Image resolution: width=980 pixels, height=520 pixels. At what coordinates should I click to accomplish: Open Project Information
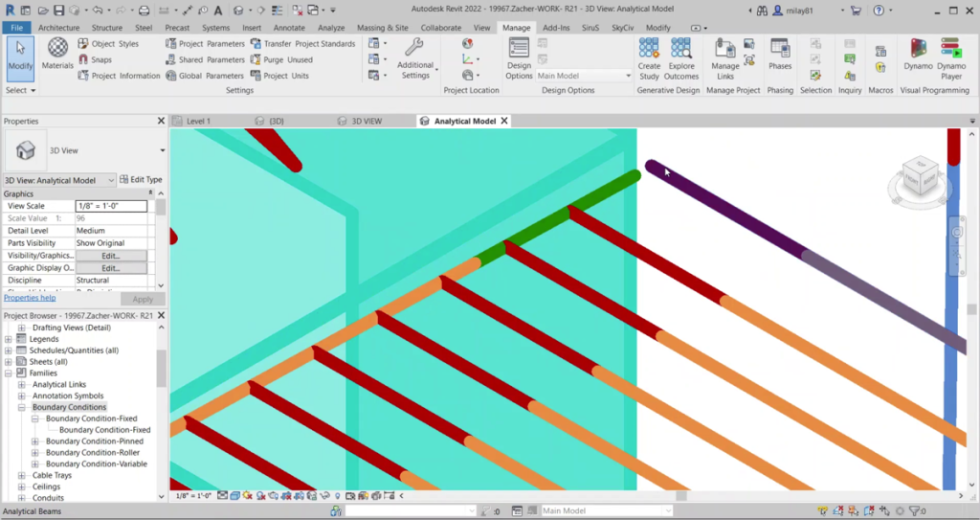pos(119,76)
